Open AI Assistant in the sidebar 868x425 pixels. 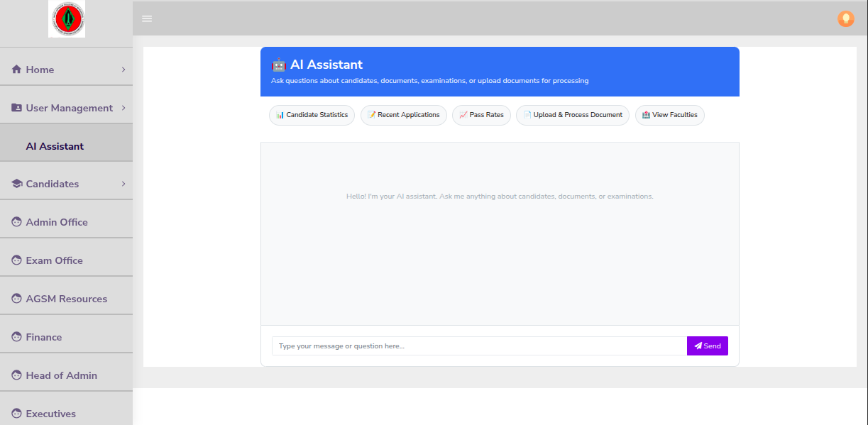pyautogui.click(x=55, y=146)
